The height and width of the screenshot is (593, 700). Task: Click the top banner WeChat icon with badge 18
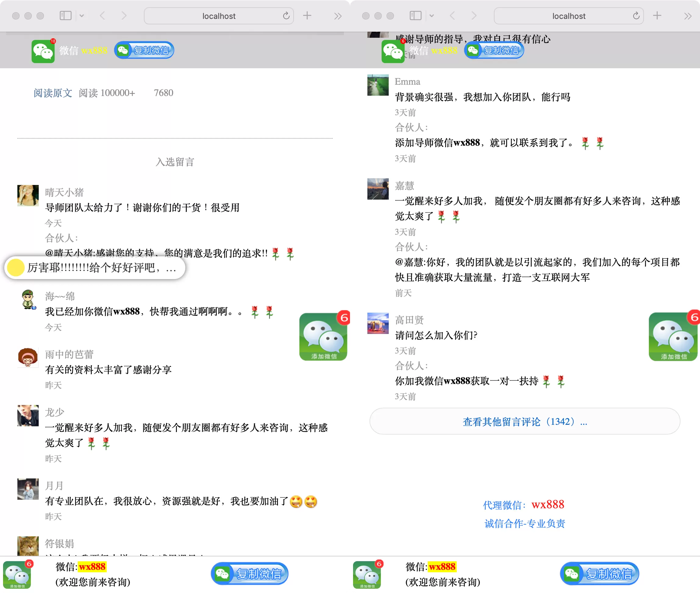pos(43,51)
